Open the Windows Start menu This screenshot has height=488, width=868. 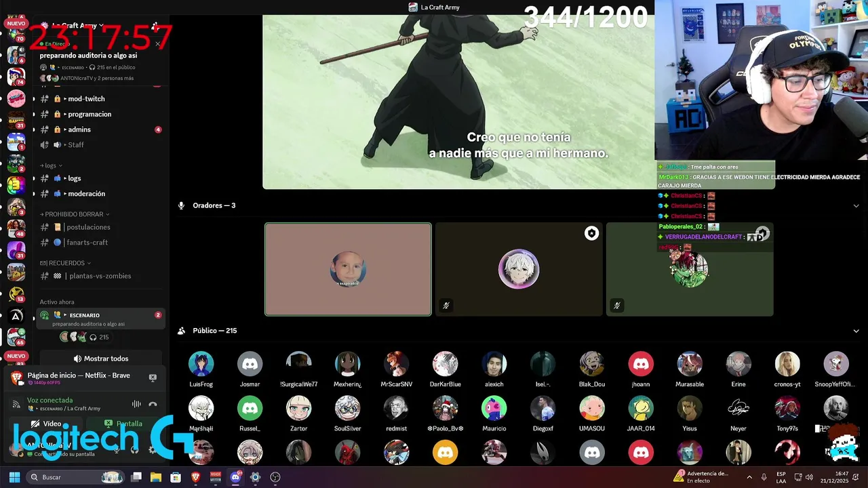pyautogui.click(x=14, y=477)
